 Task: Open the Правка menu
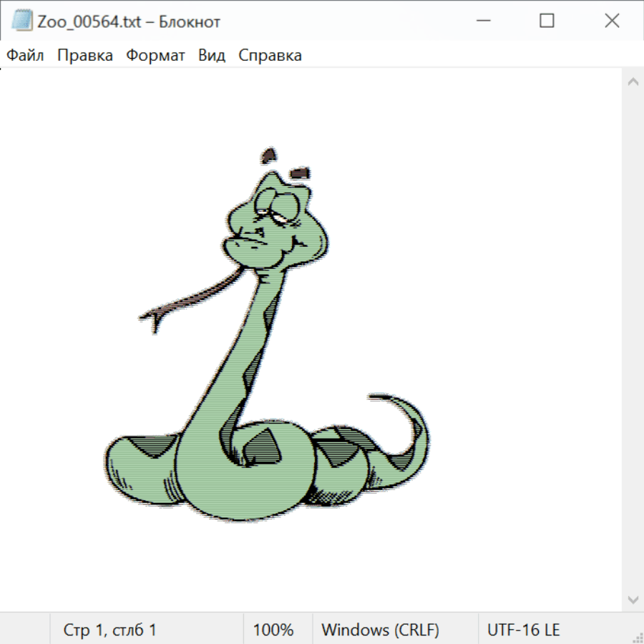click(x=84, y=56)
